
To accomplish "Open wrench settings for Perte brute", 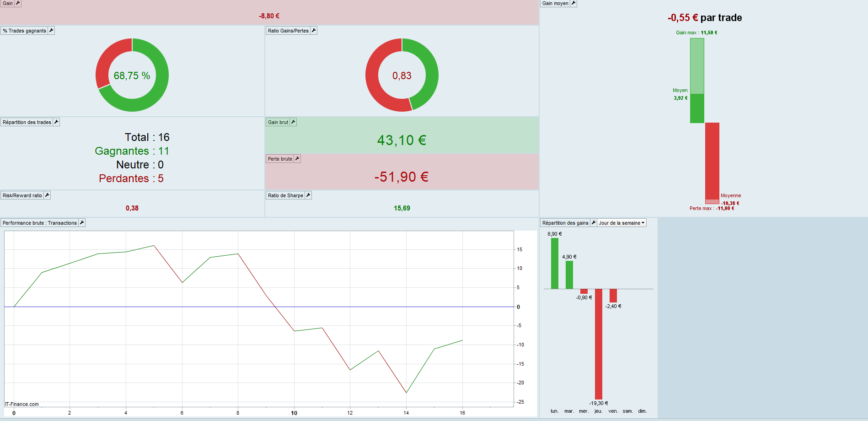I will [x=297, y=159].
